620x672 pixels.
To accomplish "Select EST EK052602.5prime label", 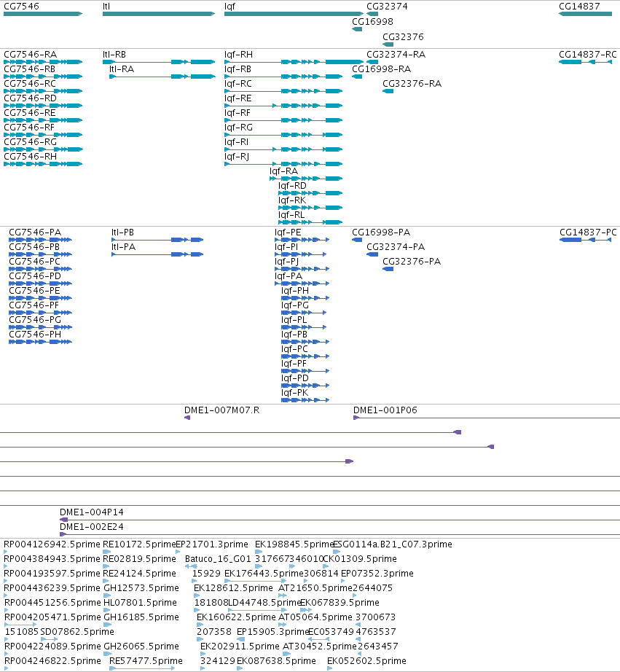I will (366, 661).
